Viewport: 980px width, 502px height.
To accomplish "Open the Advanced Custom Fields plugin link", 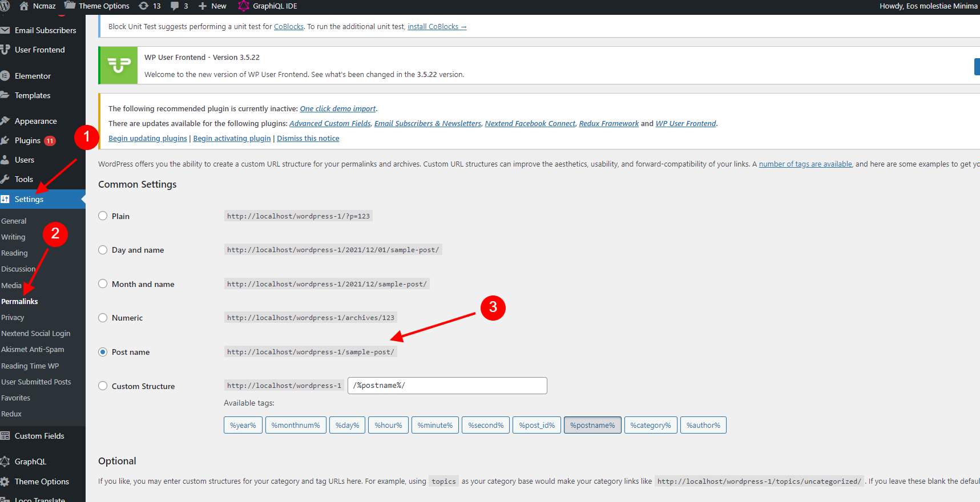I will (330, 123).
